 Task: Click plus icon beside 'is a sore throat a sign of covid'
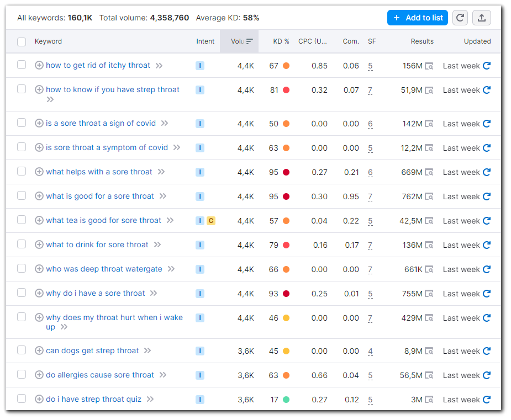(39, 123)
